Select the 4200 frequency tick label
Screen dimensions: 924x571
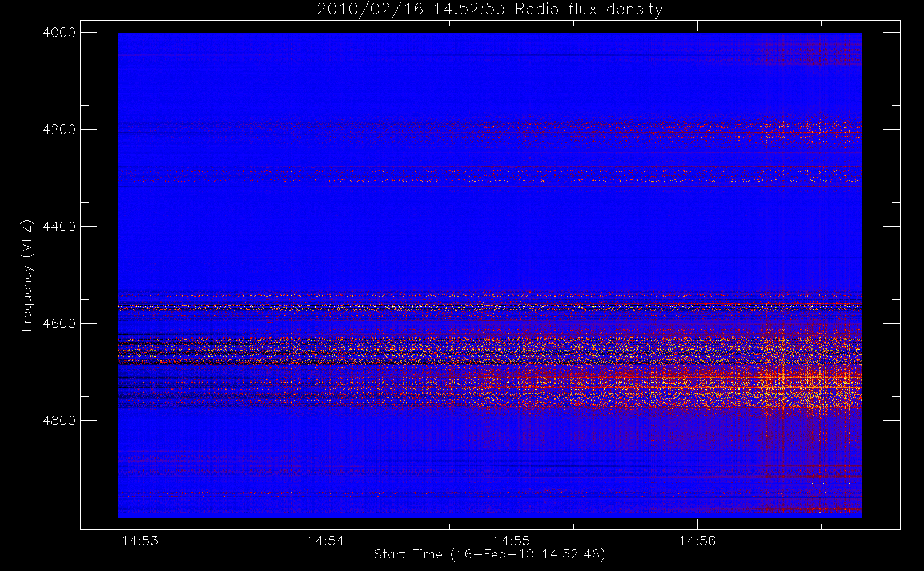point(59,130)
